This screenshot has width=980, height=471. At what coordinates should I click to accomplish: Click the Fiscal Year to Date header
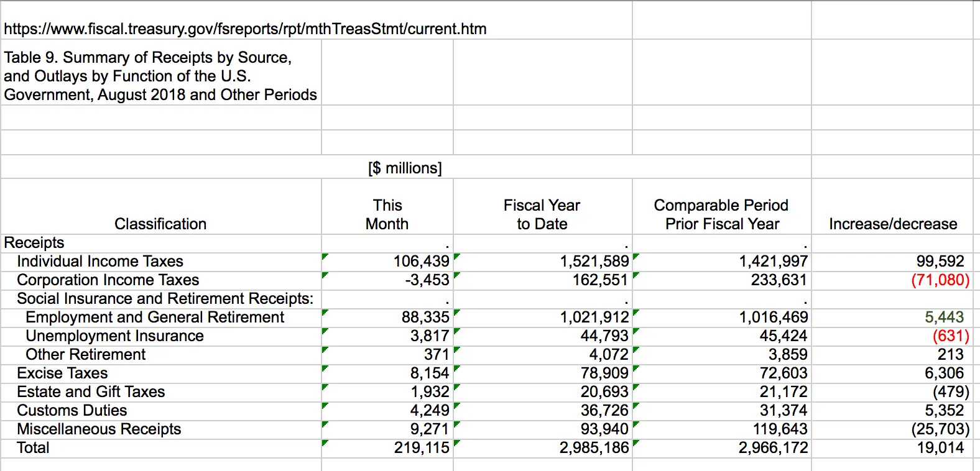point(542,214)
